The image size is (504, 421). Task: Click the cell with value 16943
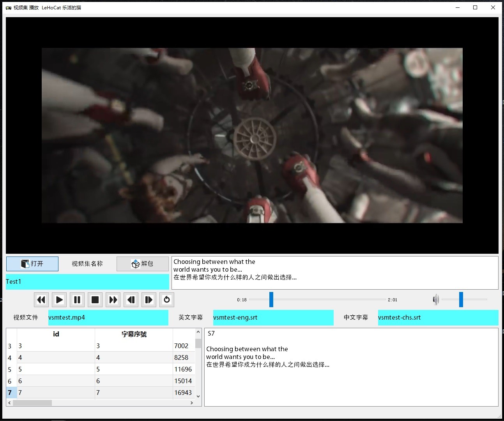[184, 393]
